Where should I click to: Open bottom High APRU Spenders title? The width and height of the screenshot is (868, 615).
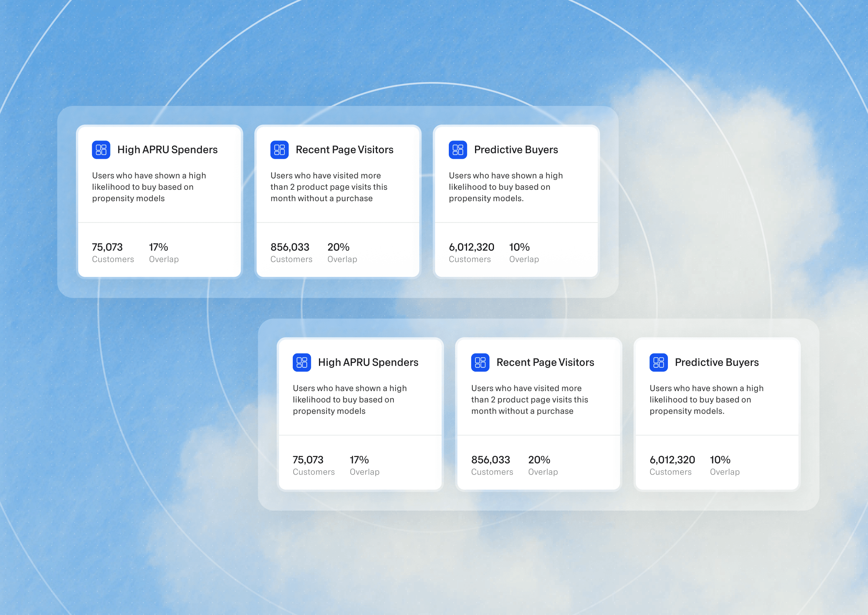(x=368, y=362)
